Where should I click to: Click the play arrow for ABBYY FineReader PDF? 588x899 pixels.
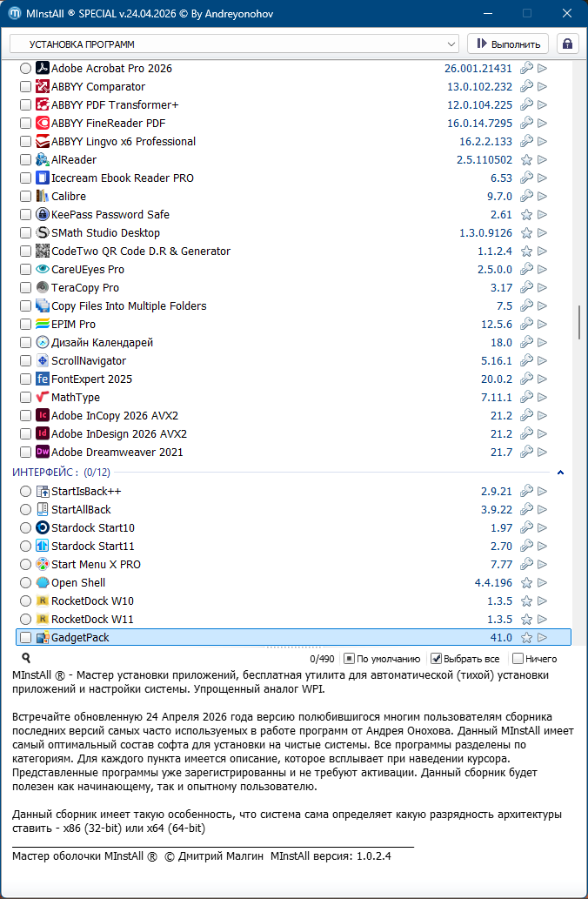[x=543, y=124]
